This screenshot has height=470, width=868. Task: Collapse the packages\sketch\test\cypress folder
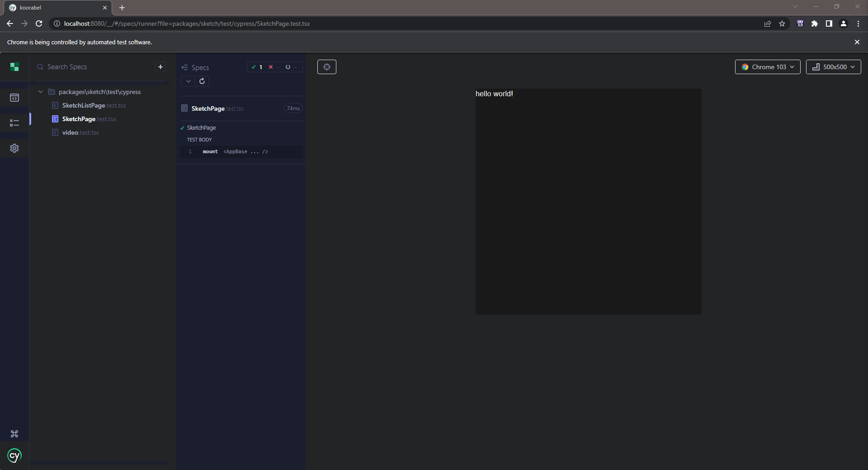click(x=41, y=91)
